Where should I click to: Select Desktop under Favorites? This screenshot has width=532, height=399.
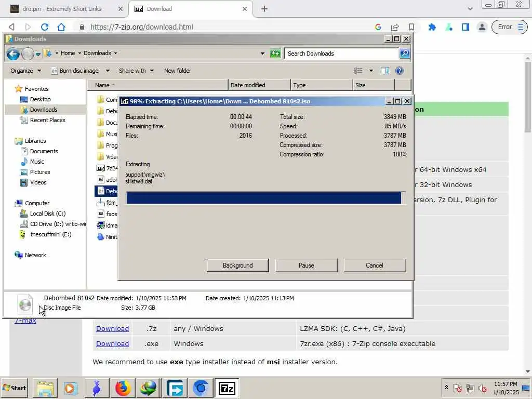40,99
